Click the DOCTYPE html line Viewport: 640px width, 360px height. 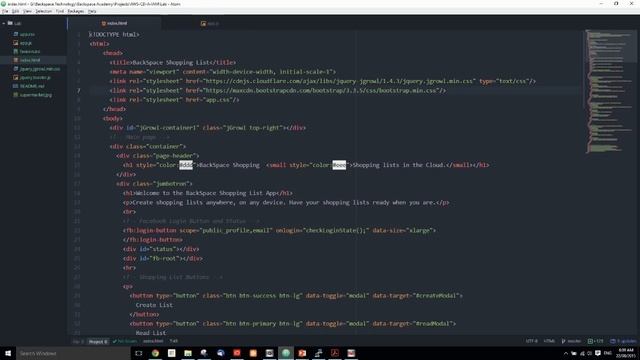114,35
